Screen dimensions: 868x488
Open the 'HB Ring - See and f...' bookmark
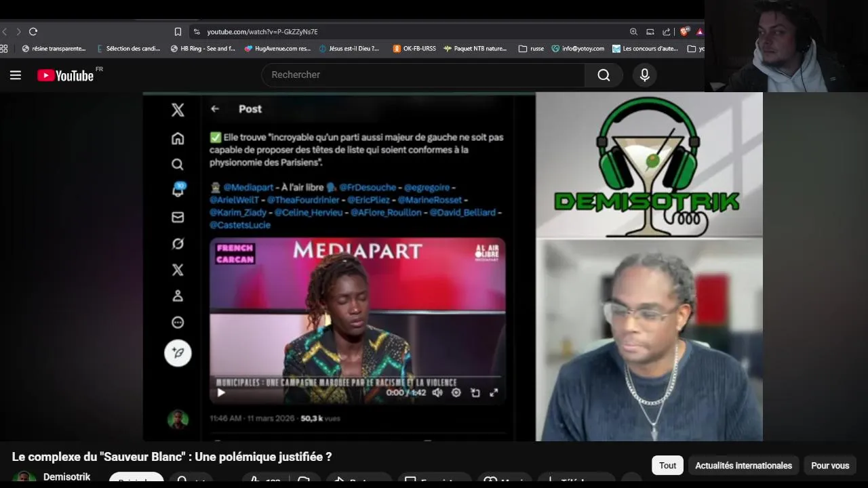tap(203, 49)
